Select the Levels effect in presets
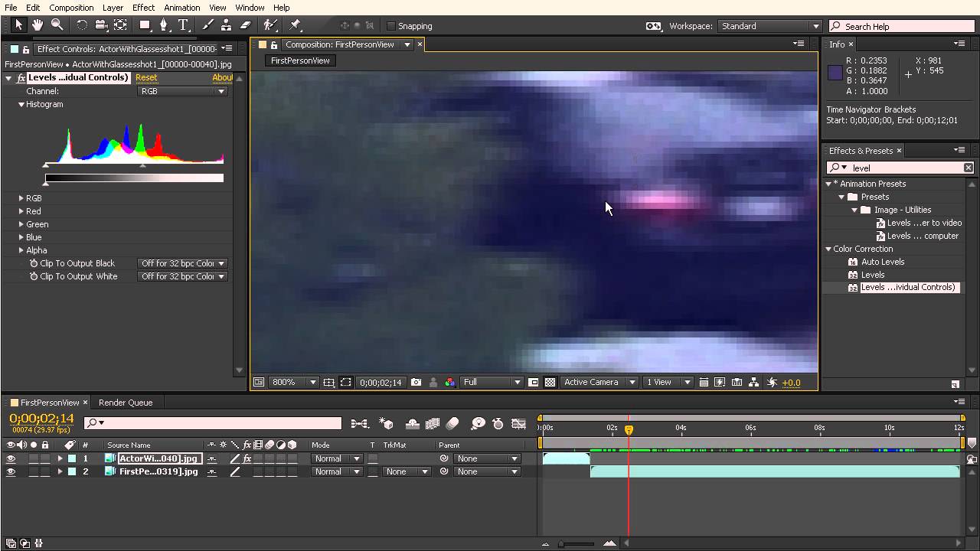The height and width of the screenshot is (551, 980). 873,275
